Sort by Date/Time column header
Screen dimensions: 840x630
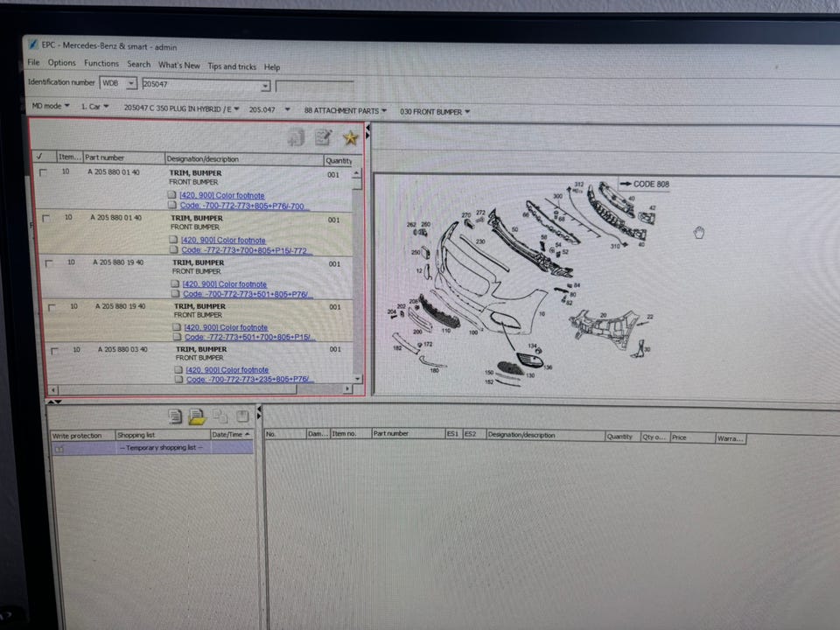point(231,435)
